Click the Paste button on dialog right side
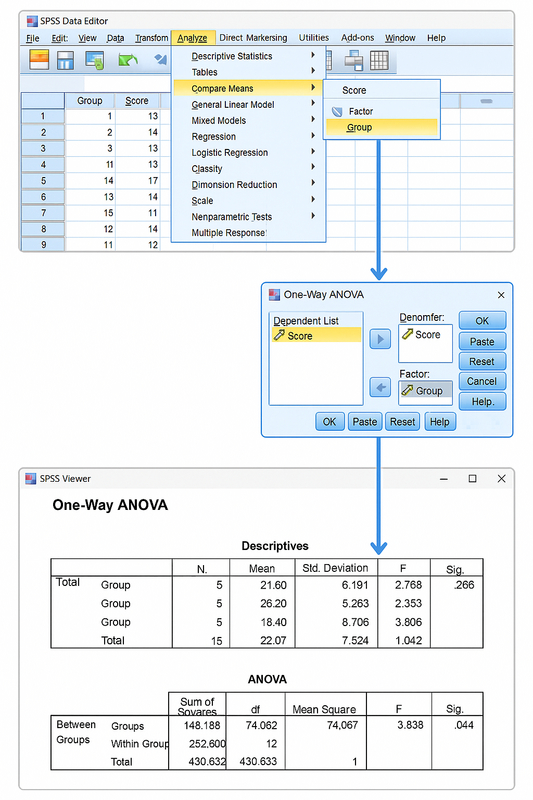Viewport: 533px width, 800px height. [482, 341]
